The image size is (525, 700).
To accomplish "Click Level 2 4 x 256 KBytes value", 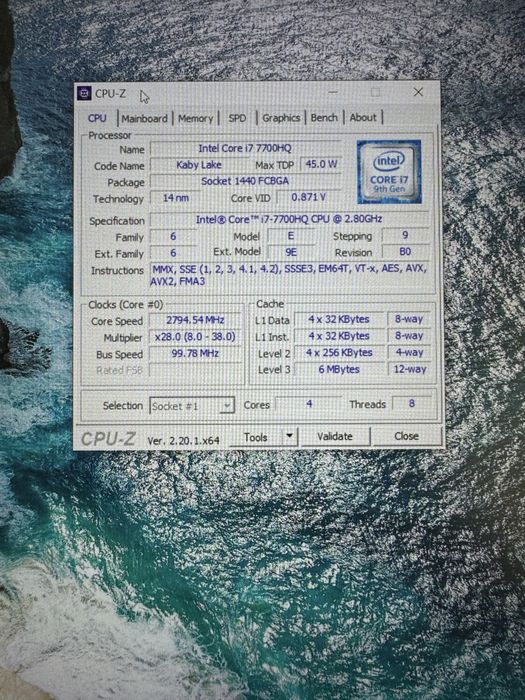I will click(339, 353).
